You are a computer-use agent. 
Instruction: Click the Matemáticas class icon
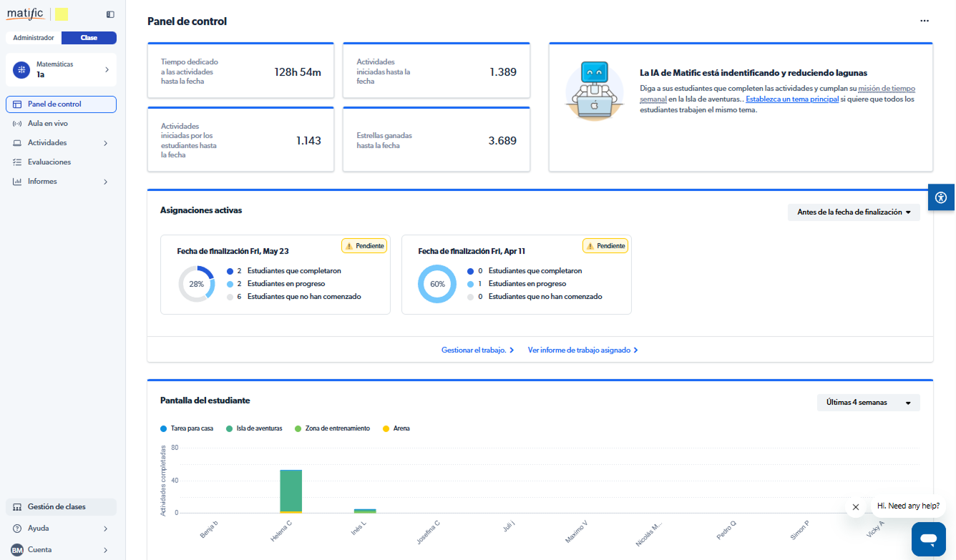[21, 69]
